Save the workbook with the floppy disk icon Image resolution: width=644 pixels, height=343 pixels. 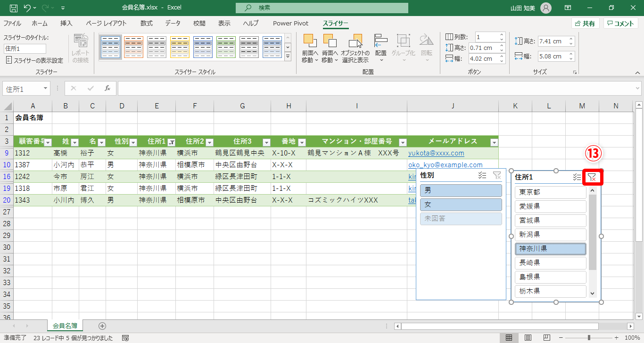click(14, 8)
